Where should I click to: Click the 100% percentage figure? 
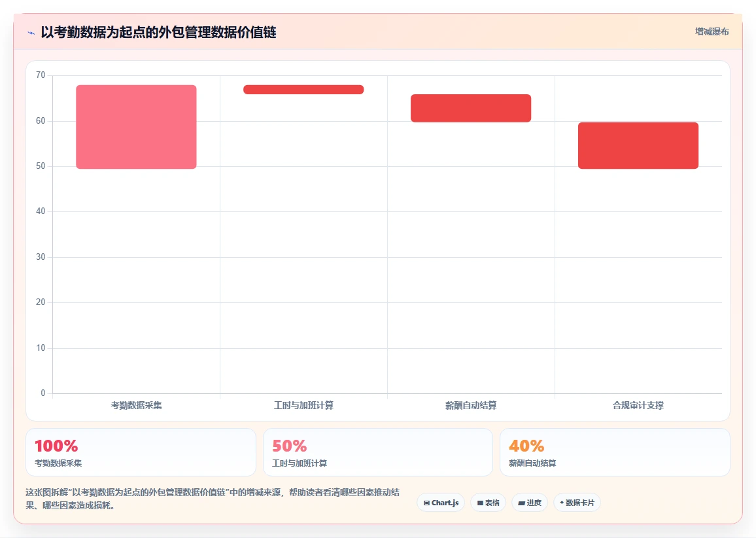tap(56, 446)
